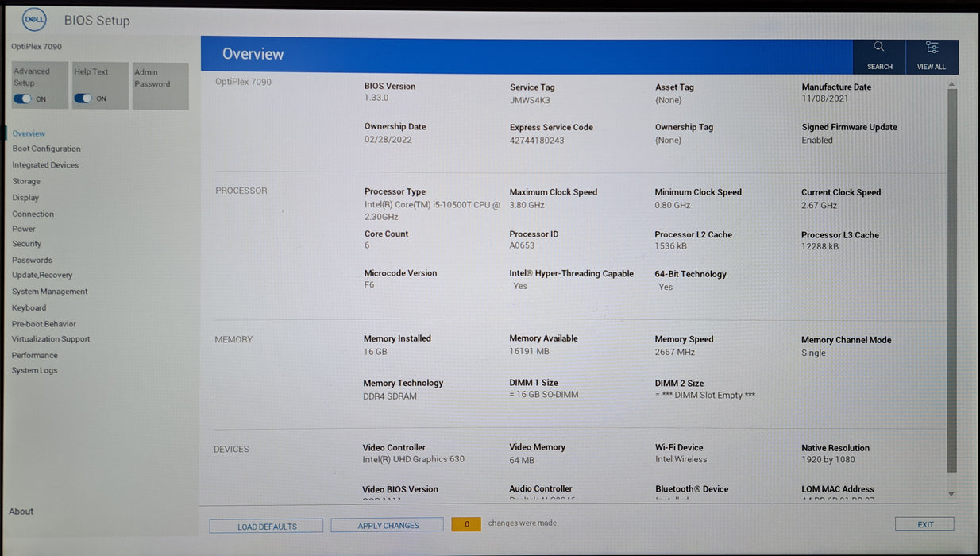Open the Passwords section

click(x=32, y=260)
